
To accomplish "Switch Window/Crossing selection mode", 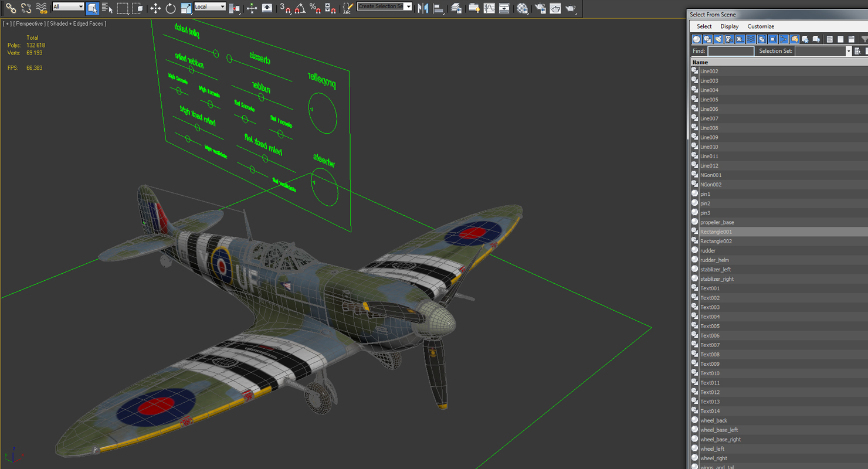I will tap(138, 8).
